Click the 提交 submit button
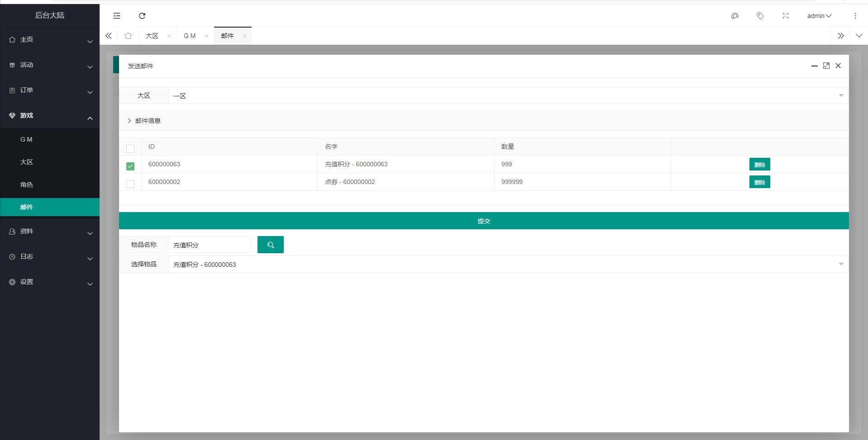Screen dimensions: 868x440 (x=483, y=221)
